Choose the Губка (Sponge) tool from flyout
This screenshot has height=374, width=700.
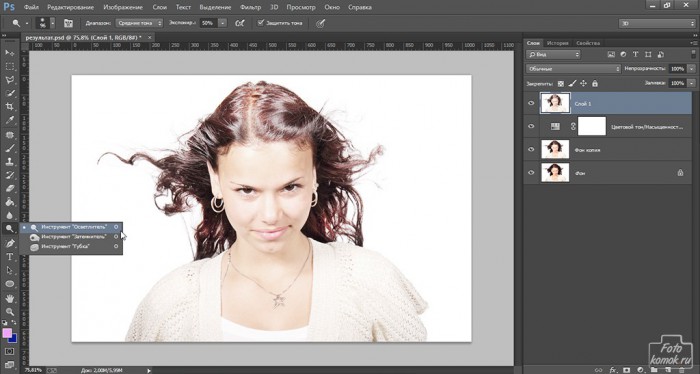point(71,246)
